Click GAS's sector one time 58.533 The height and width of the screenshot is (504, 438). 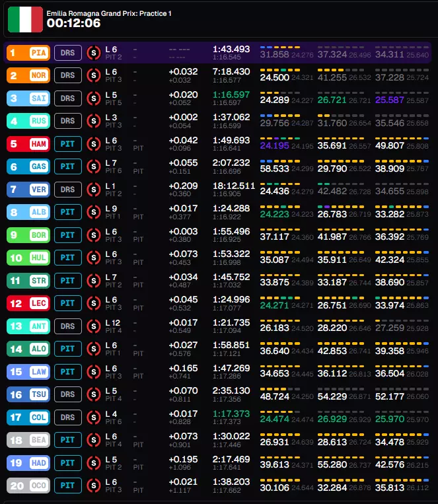tap(274, 168)
